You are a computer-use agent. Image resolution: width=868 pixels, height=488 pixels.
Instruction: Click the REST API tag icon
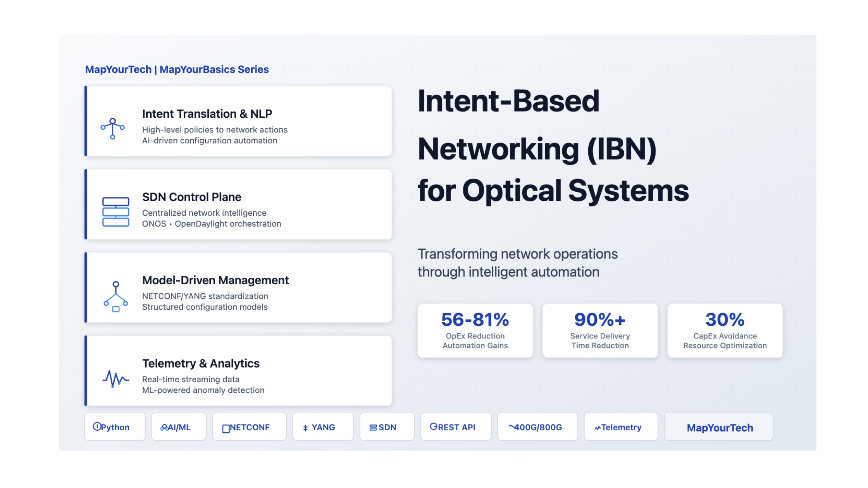click(434, 426)
